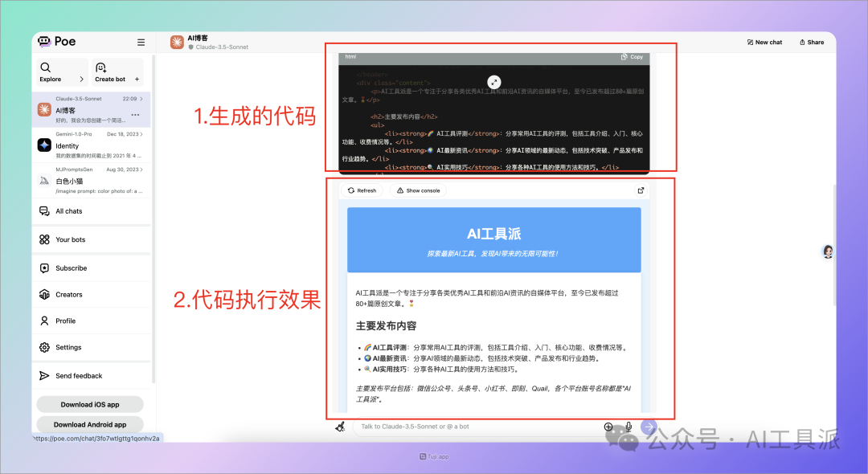The image size is (868, 474).
Task: Click the page scrollbar on the right
Action: pos(833,245)
